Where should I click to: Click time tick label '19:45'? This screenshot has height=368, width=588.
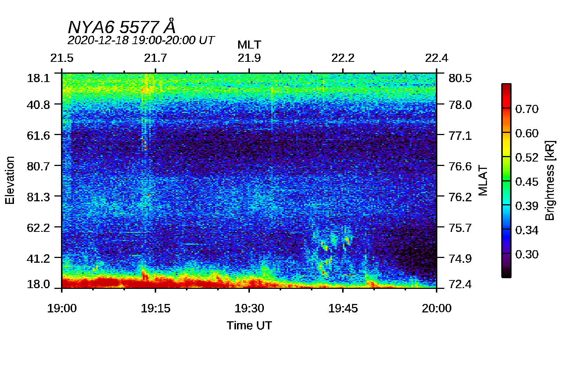pyautogui.click(x=343, y=308)
